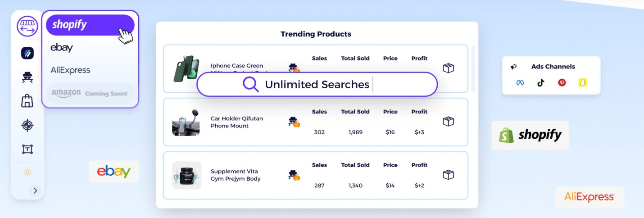Click the Meta ads channel icon
Viewport: 644px width, 218px height.
[x=520, y=83]
